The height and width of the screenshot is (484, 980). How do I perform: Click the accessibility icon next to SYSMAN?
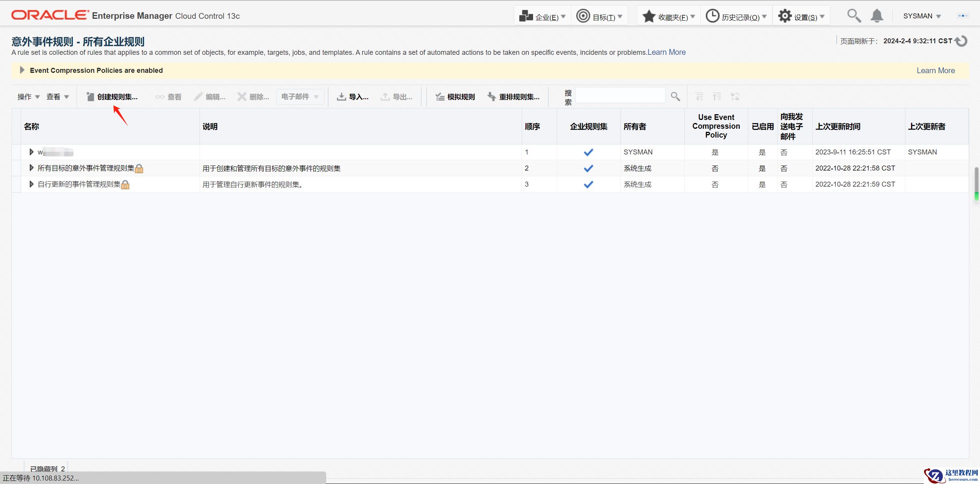pyautogui.click(x=963, y=16)
